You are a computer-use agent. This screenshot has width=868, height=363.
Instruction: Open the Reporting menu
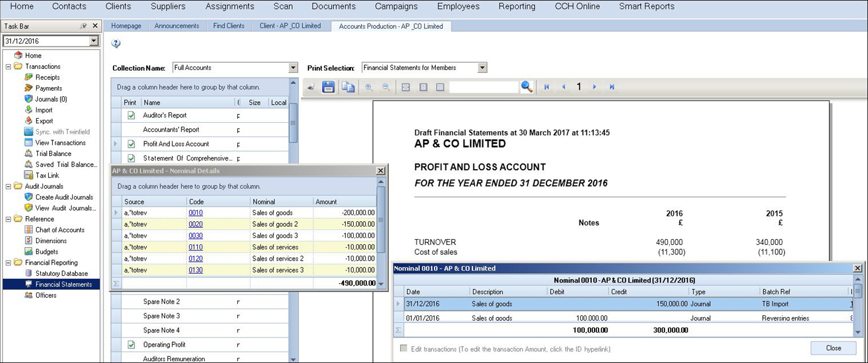pyautogui.click(x=517, y=7)
